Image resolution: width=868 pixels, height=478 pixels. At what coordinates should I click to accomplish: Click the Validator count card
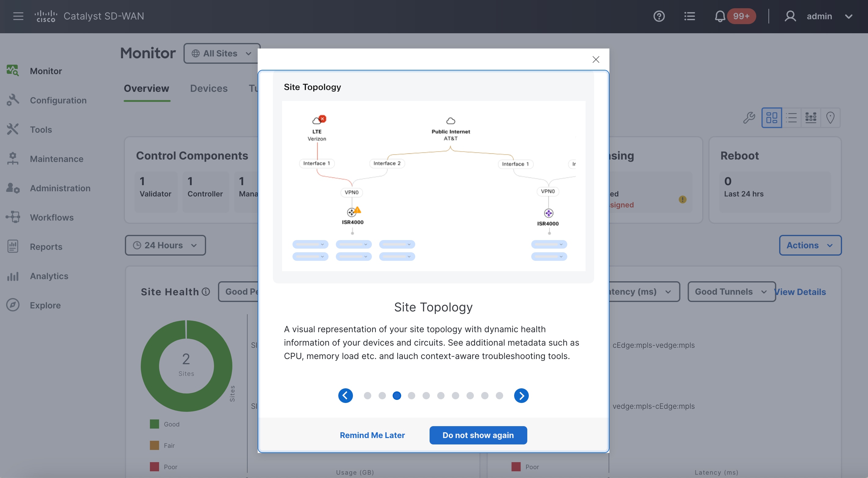(156, 192)
